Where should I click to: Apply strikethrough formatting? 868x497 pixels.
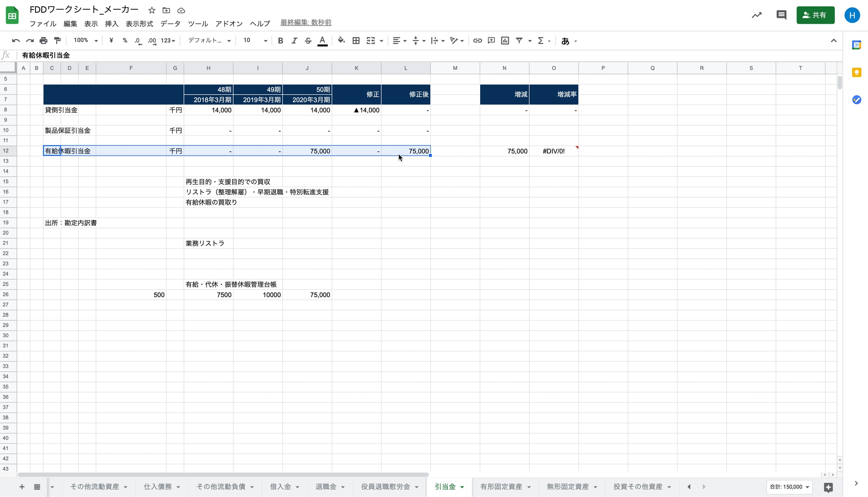308,40
